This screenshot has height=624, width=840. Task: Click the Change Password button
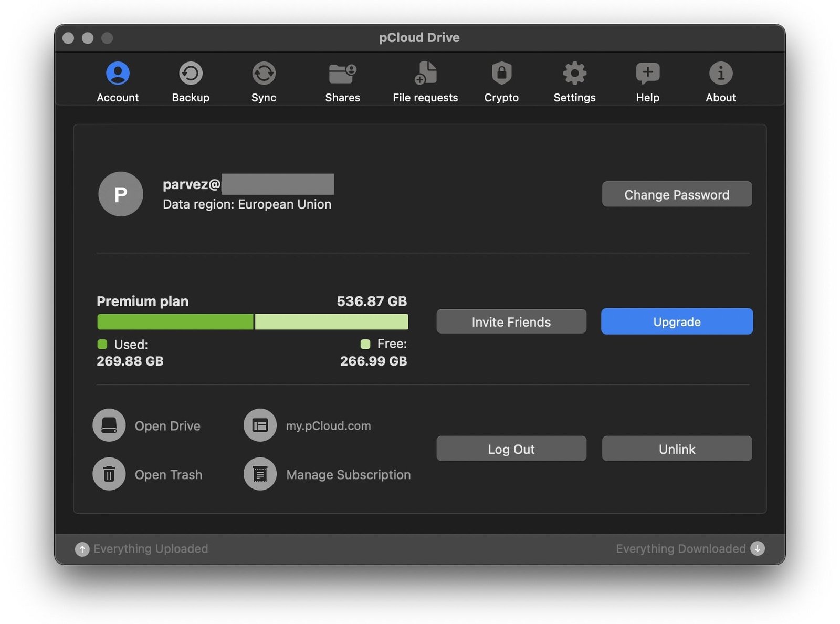point(677,194)
